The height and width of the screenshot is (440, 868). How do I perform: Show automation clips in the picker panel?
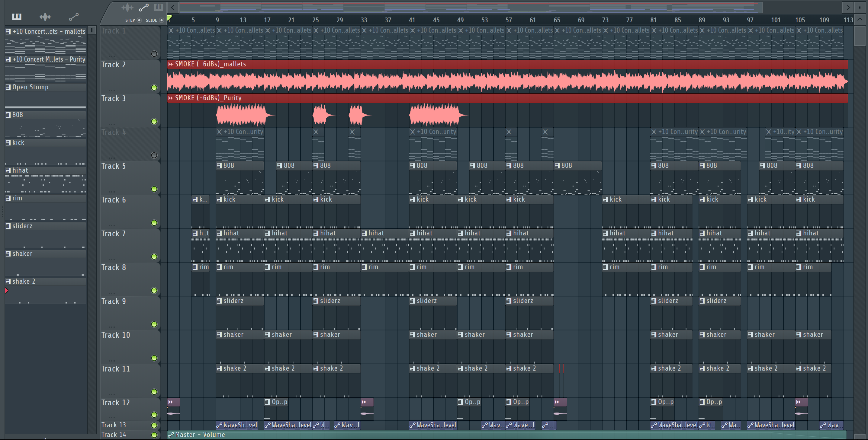tap(74, 17)
